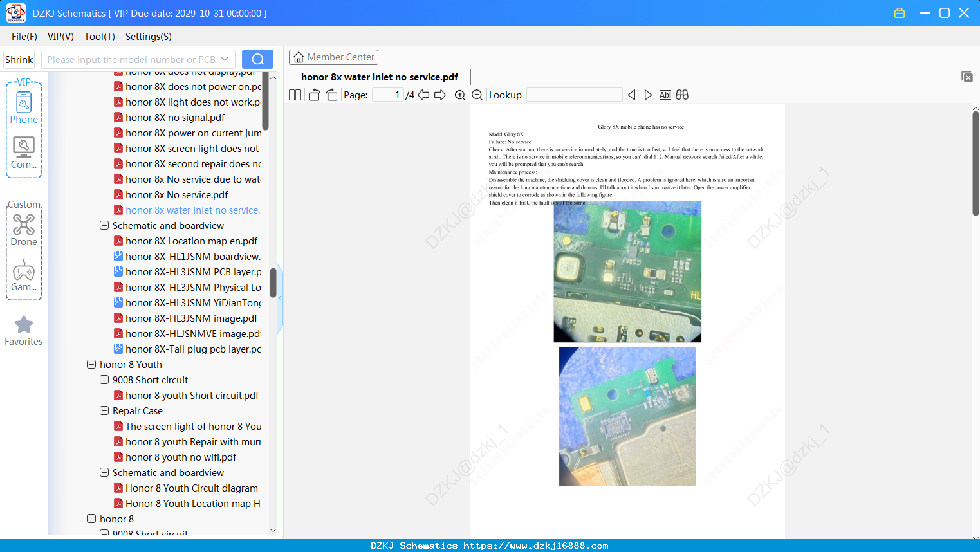Image resolution: width=980 pixels, height=552 pixels.
Task: Open the Phone category in the sidebar
Action: tap(24, 108)
